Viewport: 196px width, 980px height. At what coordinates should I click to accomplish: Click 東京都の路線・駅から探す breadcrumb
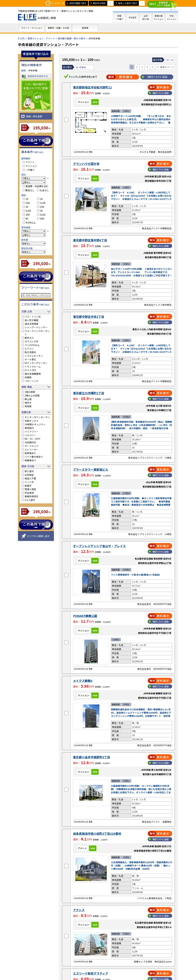pyautogui.click(x=72, y=38)
